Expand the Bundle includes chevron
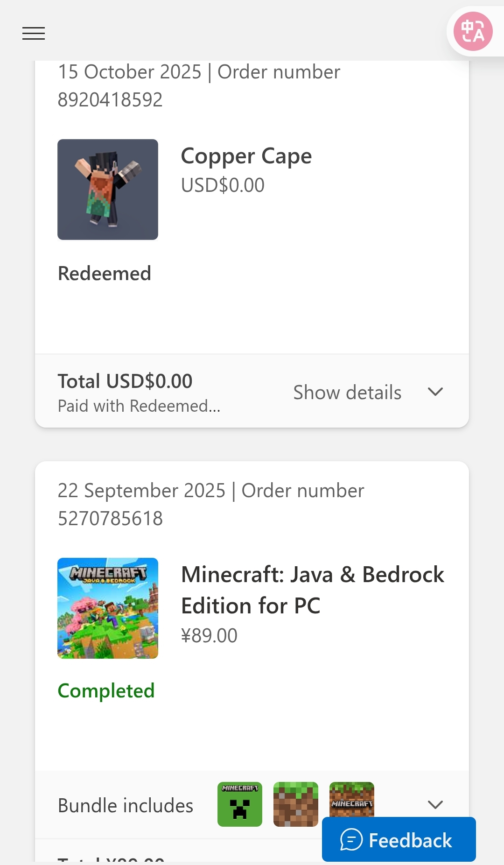This screenshot has width=504, height=865. (435, 805)
